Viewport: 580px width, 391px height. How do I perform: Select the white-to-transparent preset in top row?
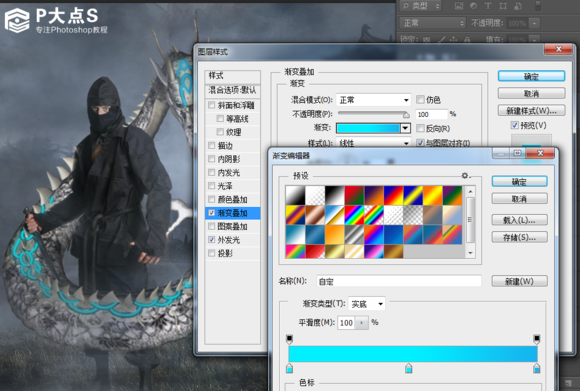[315, 195]
